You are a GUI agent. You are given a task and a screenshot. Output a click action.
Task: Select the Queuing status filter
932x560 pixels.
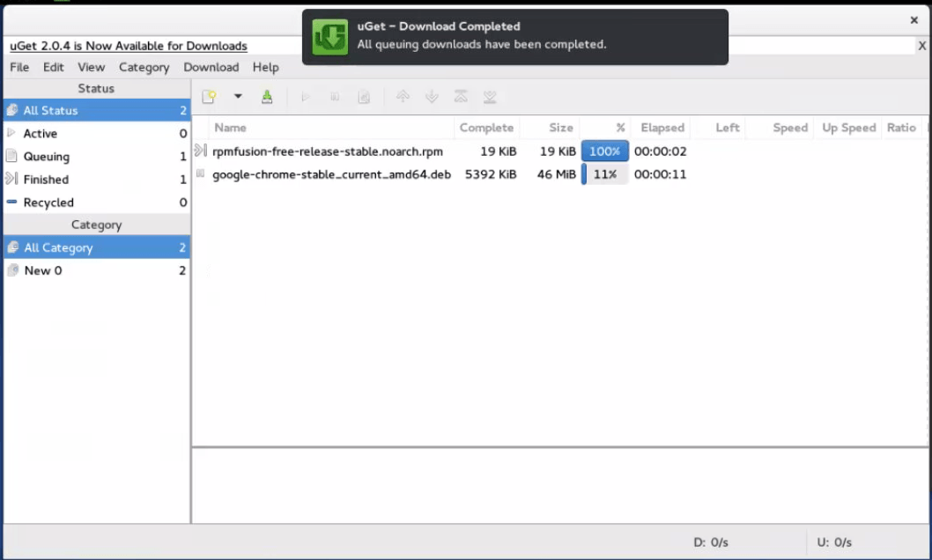[97, 157]
